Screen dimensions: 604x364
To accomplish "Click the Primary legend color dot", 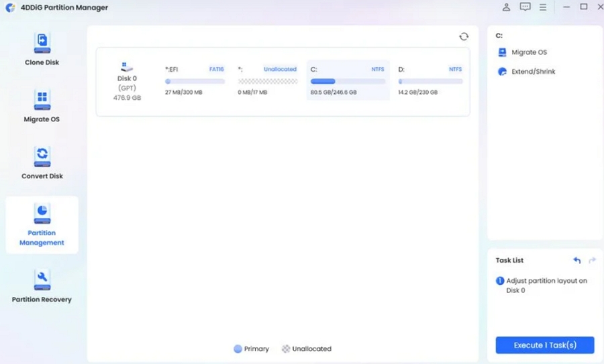I will tap(238, 349).
